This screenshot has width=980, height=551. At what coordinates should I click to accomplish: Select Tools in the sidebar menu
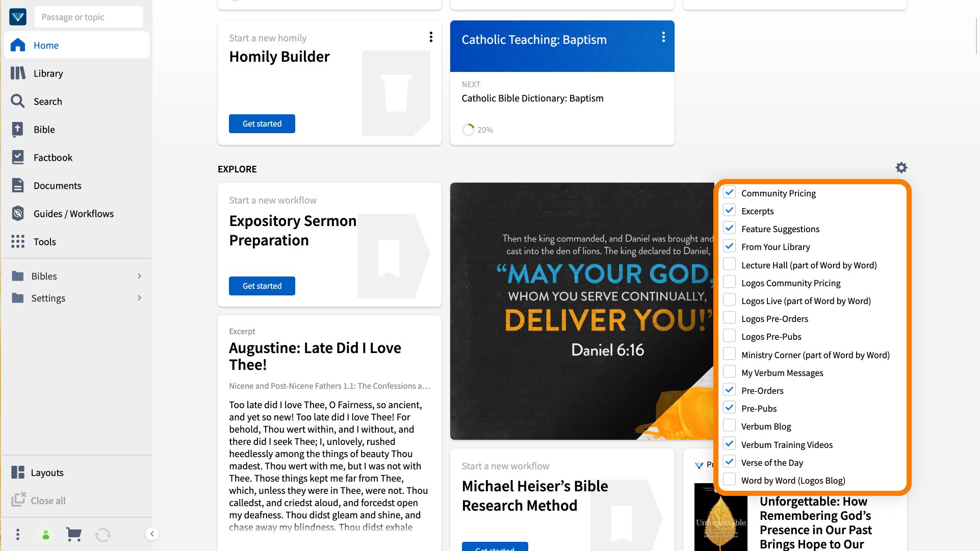(77, 241)
